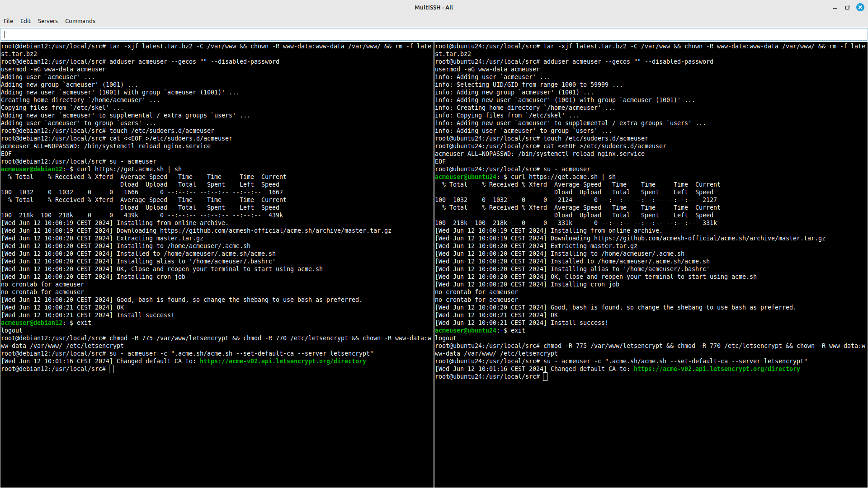This screenshot has height=488, width=868.
Task: Click 'Copying files from /etc/skel' in debian12 pane
Action: coord(62,108)
